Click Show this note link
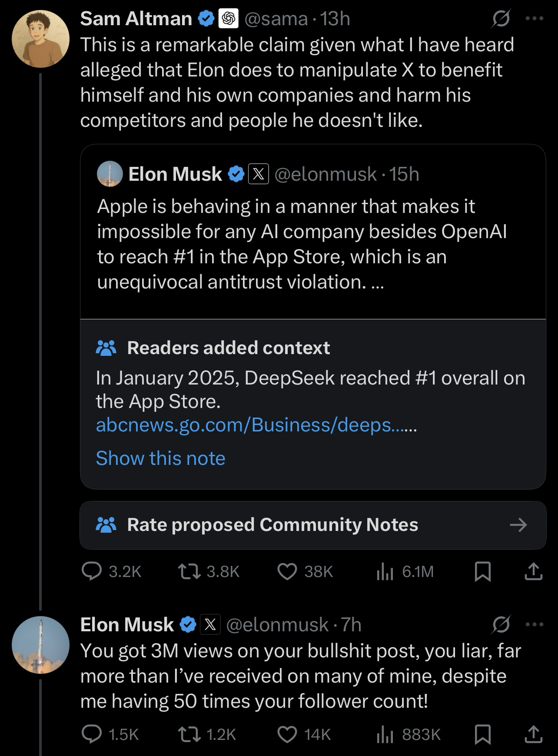Screen dimensions: 558x756 [x=160, y=458]
